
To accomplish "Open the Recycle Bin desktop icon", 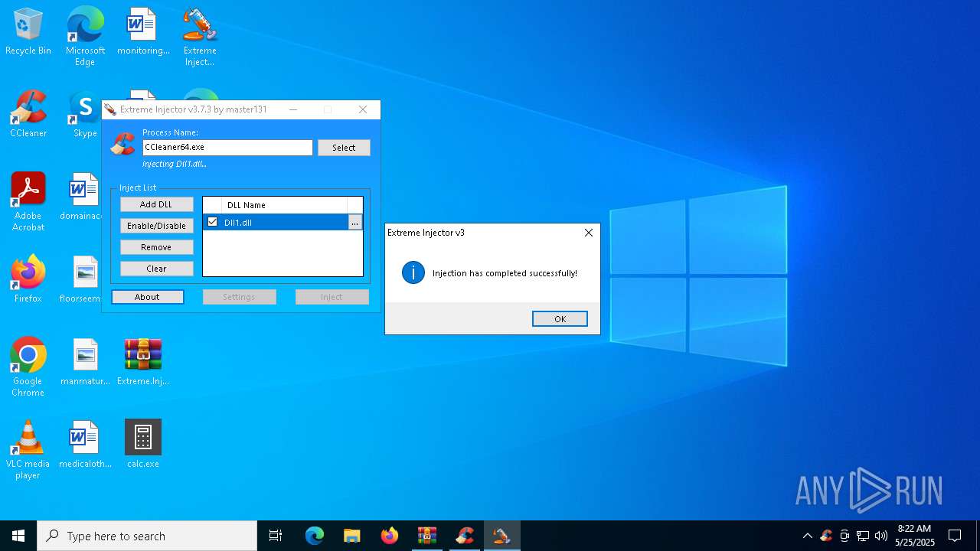I will pyautogui.click(x=28, y=31).
